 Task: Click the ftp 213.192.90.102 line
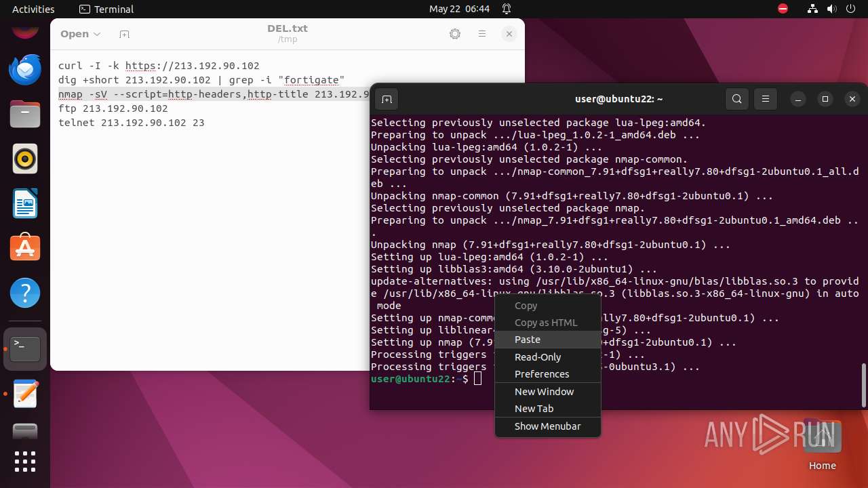click(x=113, y=108)
